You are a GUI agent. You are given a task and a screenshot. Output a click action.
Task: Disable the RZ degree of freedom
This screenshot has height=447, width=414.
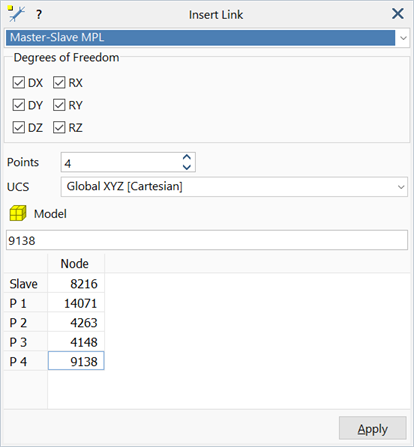(x=59, y=127)
